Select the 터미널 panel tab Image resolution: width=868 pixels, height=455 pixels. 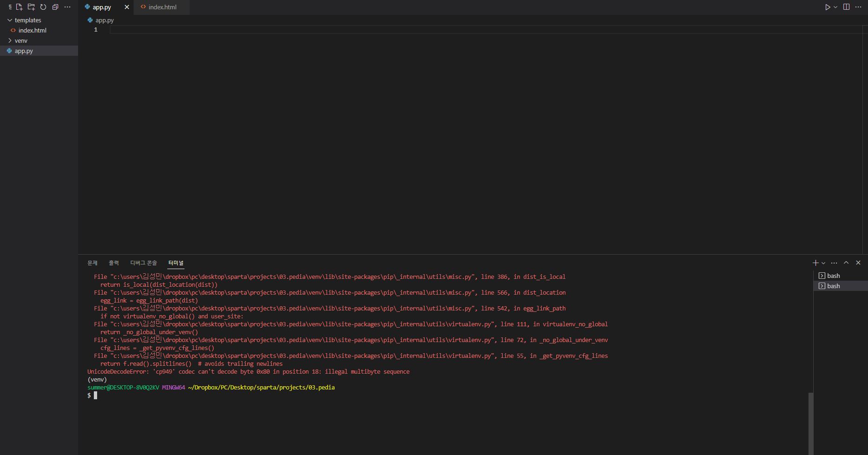176,263
